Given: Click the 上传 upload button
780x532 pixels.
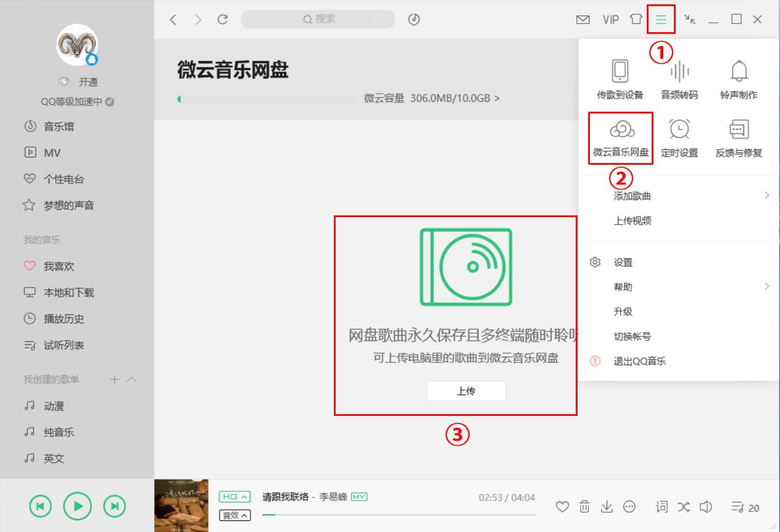Looking at the screenshot, I should click(x=466, y=391).
